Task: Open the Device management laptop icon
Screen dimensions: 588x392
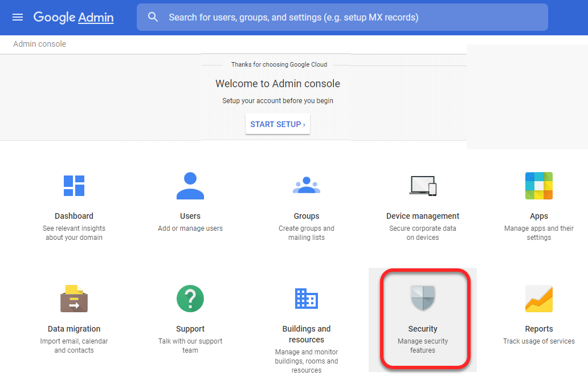Action: click(423, 186)
